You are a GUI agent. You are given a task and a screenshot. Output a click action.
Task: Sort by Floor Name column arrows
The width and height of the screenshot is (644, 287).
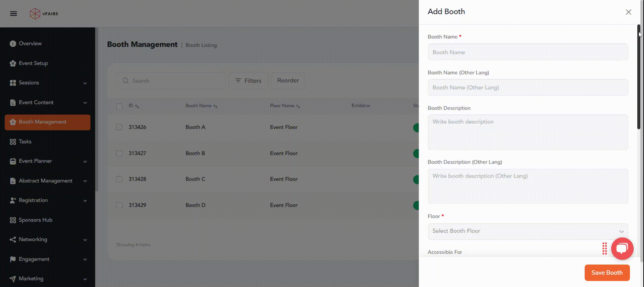298,106
